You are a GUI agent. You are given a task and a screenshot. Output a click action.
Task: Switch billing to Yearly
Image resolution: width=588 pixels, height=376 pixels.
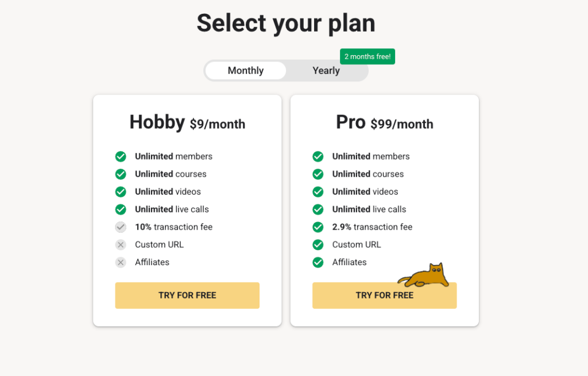(x=326, y=70)
